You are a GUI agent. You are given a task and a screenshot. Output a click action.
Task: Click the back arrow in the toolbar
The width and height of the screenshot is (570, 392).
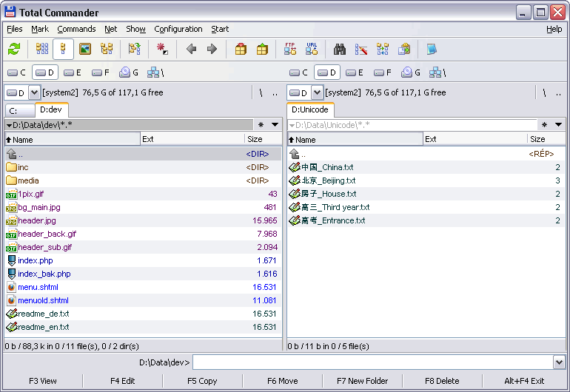pos(192,50)
